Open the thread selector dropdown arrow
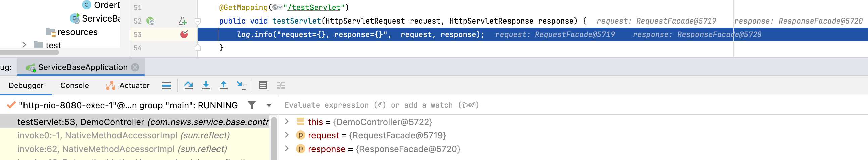The width and height of the screenshot is (868, 160). pos(269,105)
